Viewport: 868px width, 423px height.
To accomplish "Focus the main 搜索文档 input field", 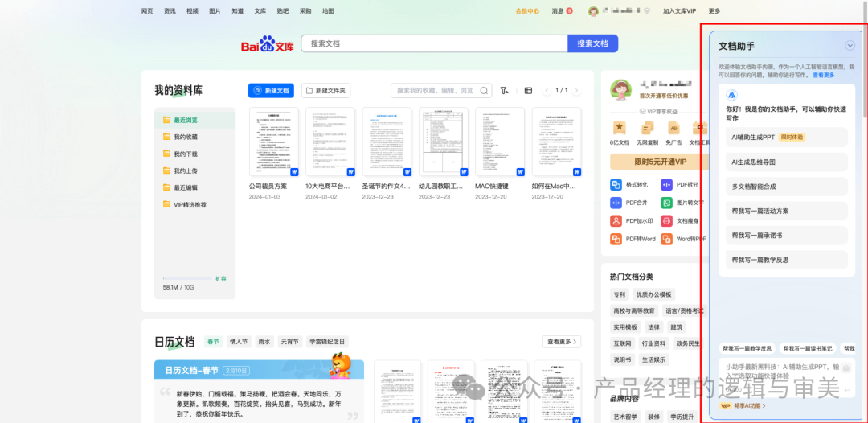I will coord(435,43).
